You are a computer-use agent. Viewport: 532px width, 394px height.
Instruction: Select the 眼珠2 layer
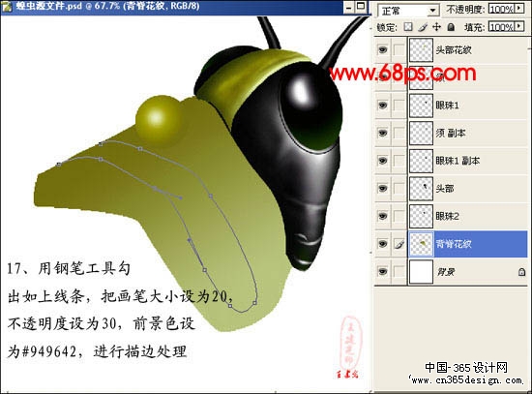(x=467, y=216)
